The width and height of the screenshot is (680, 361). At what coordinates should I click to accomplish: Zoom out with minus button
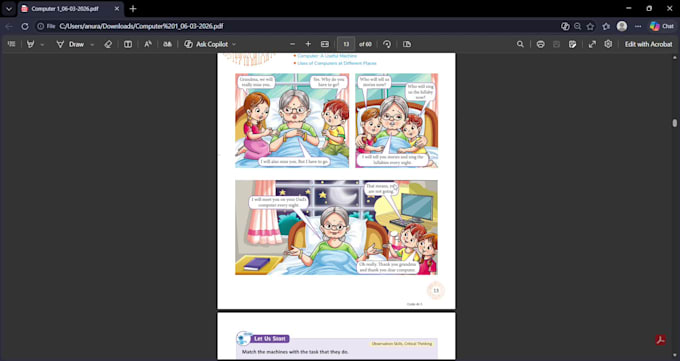click(x=292, y=44)
